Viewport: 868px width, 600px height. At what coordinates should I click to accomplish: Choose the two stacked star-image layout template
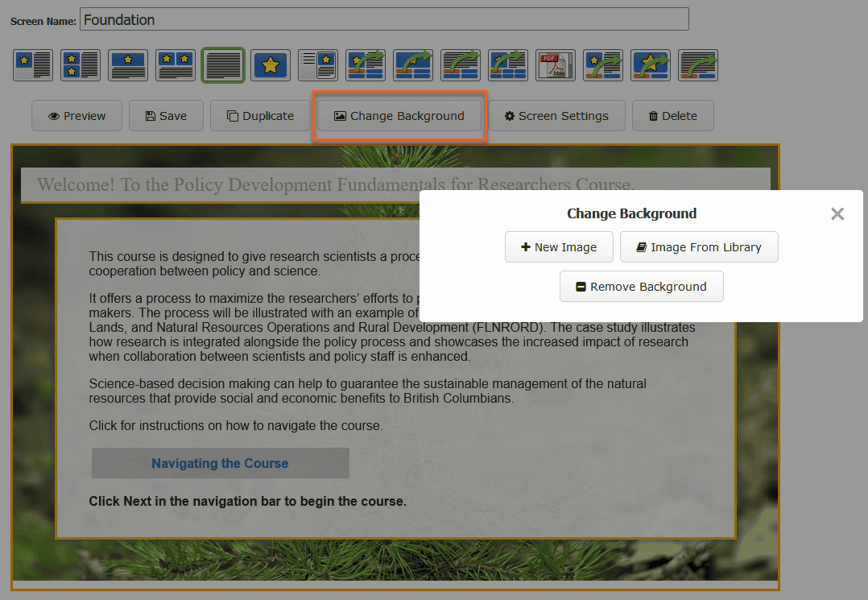(x=81, y=65)
